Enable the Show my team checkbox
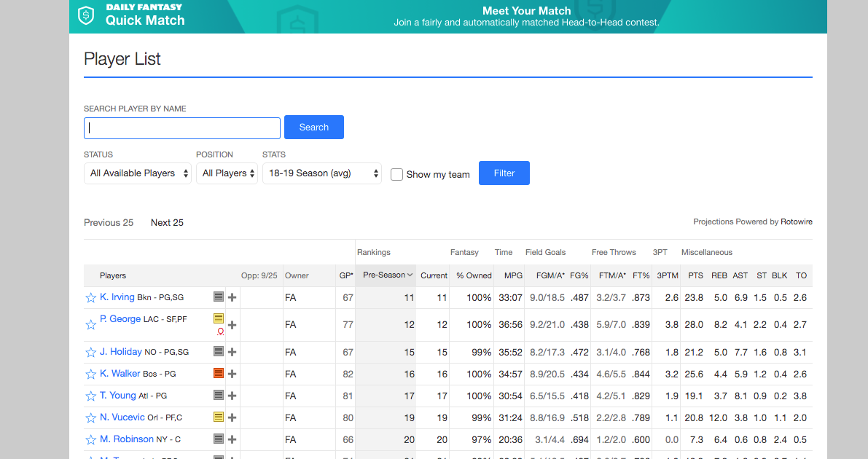868x459 pixels. (396, 174)
